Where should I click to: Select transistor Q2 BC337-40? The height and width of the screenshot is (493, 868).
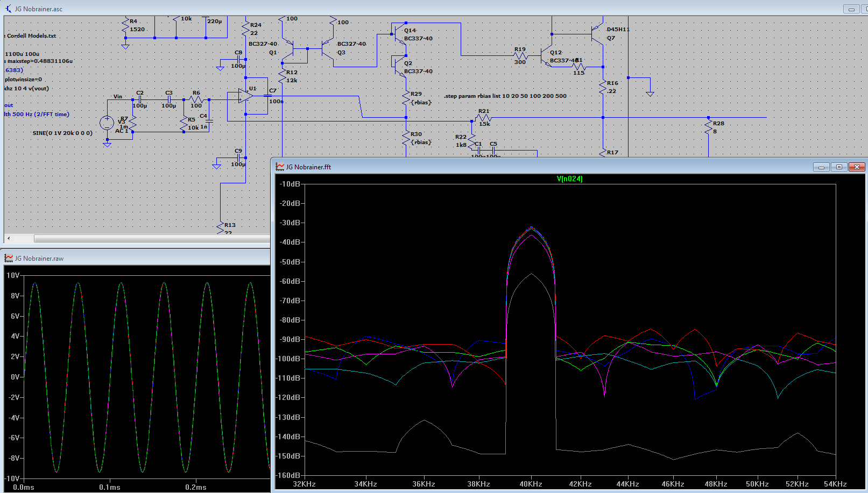(399, 67)
